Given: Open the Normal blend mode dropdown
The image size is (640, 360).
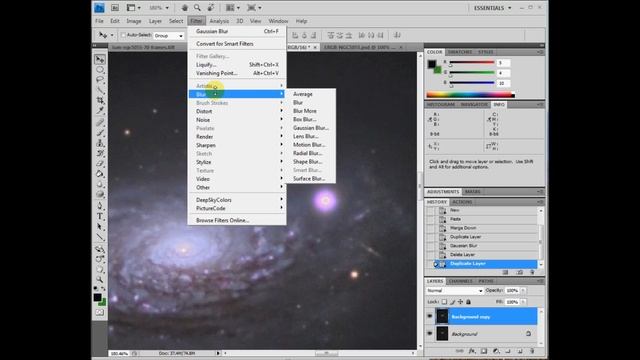Looking at the screenshot, I should coord(454,291).
